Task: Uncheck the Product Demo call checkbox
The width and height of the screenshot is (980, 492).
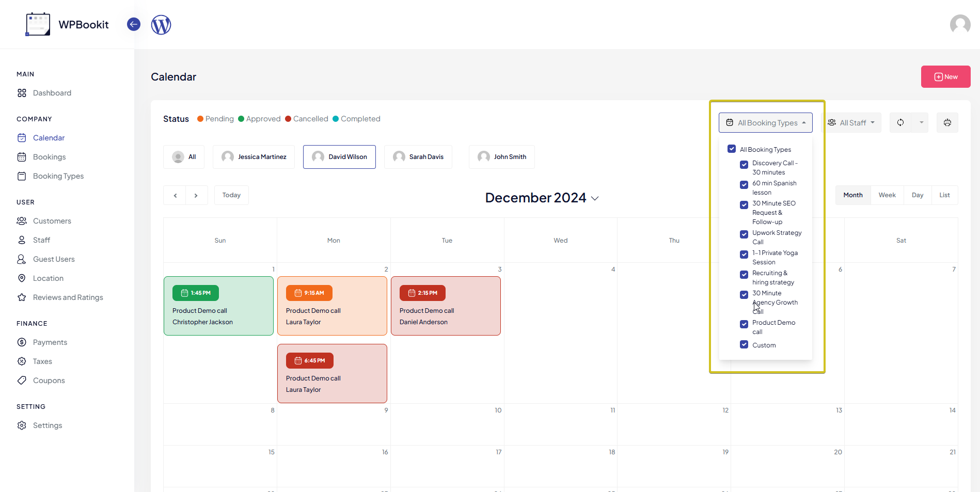Action: click(x=744, y=324)
